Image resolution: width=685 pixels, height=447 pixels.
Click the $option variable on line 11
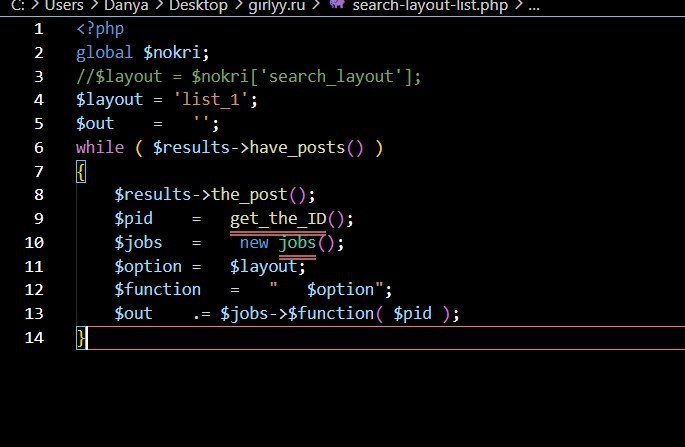point(148,267)
